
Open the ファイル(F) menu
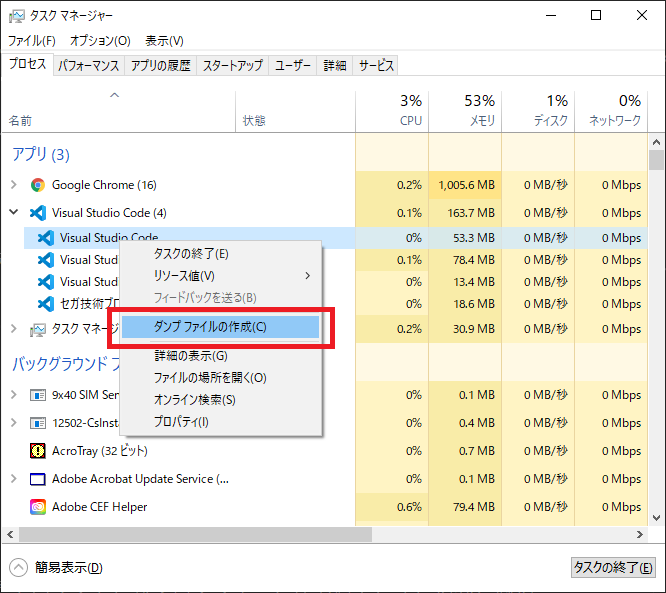coord(32,41)
